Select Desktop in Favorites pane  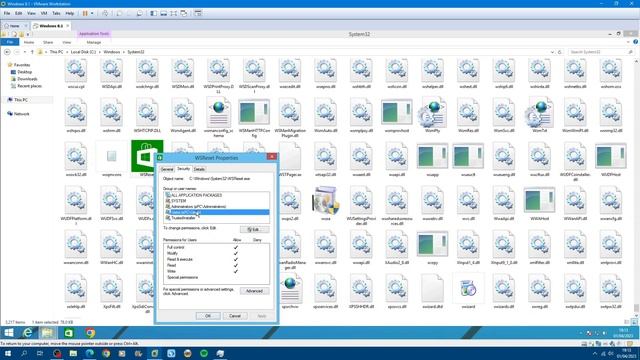(24, 72)
